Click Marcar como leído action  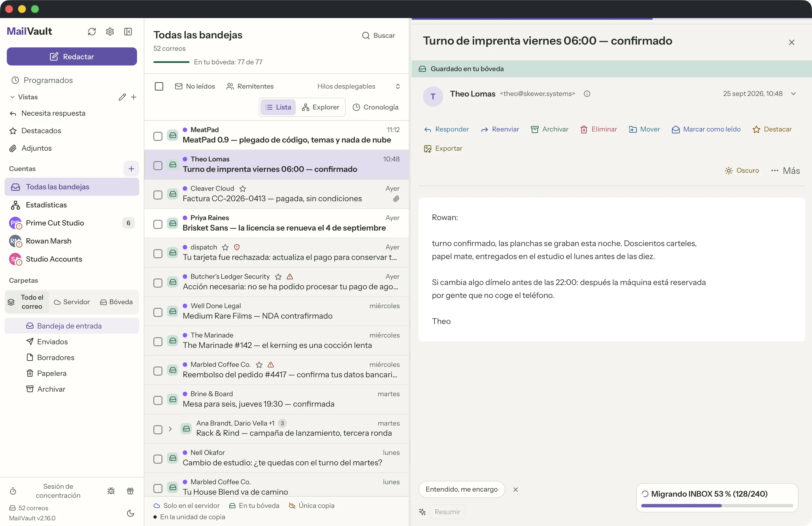point(706,130)
